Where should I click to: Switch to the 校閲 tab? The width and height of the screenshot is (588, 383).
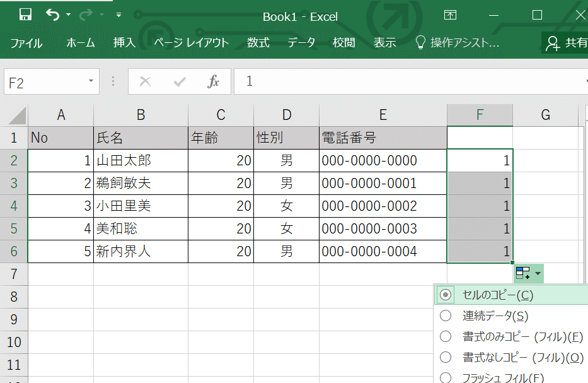(343, 43)
